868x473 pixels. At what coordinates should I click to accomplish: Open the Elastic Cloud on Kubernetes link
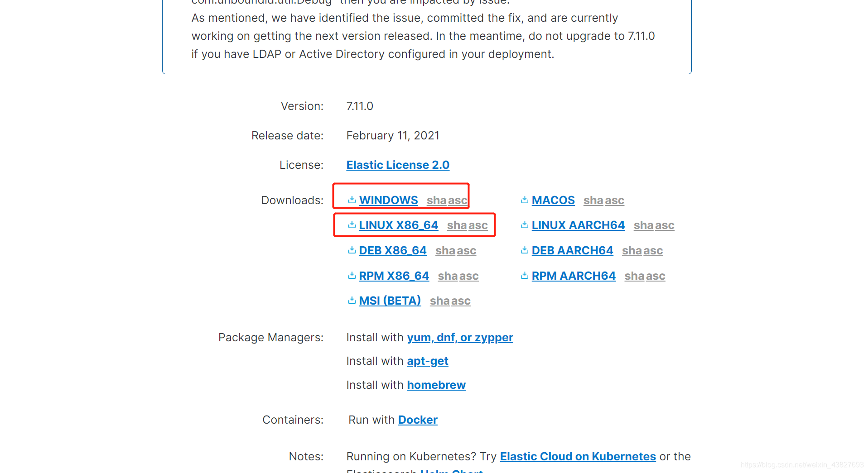(x=578, y=456)
